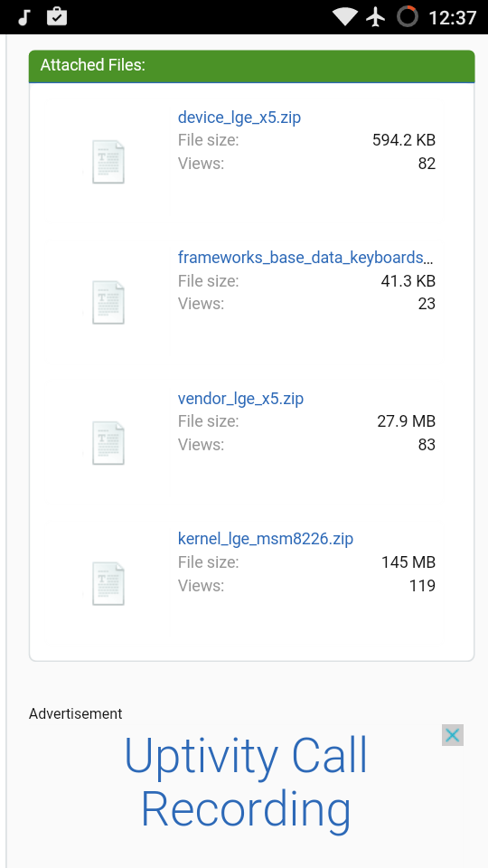This screenshot has width=488, height=868.
Task: Download vendor_lge_x5.zip file link
Action: click(240, 399)
